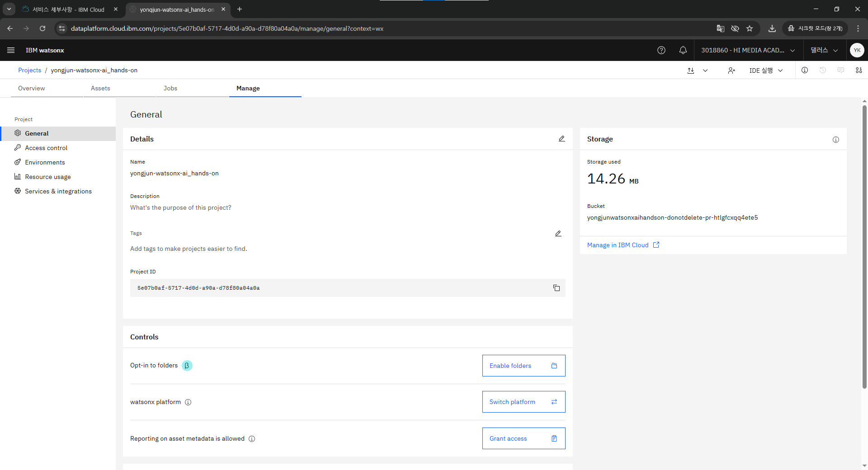Open the project information panel icon
This screenshot has height=470, width=868.
[805, 70]
